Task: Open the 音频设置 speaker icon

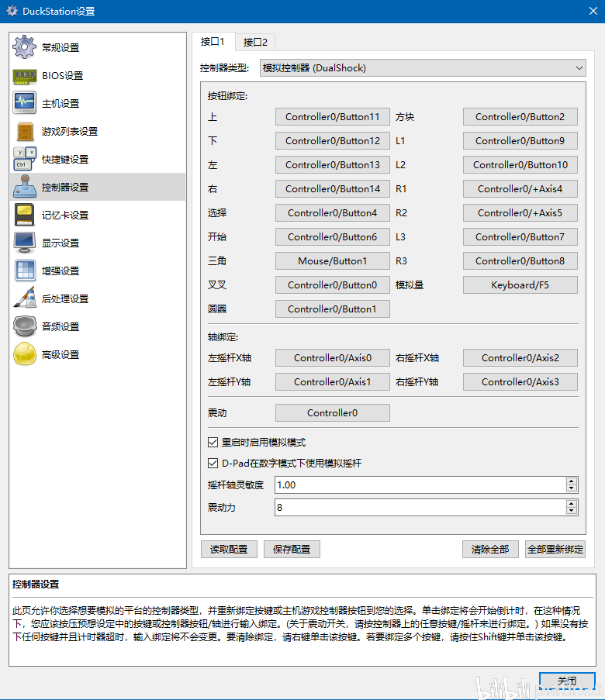Action: (x=25, y=326)
